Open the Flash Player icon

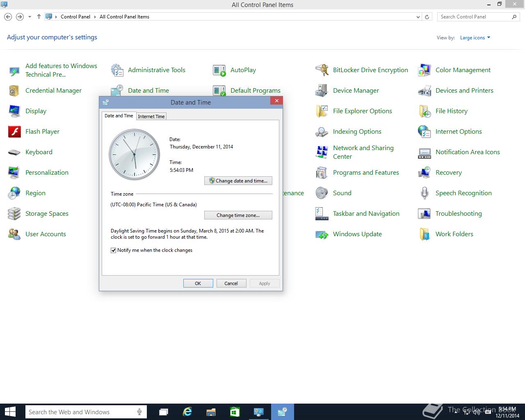[x=14, y=132]
